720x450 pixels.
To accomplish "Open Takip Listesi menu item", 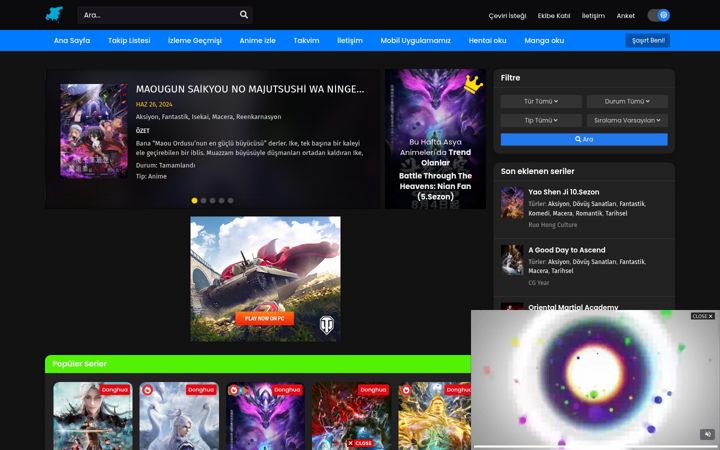I will click(129, 40).
